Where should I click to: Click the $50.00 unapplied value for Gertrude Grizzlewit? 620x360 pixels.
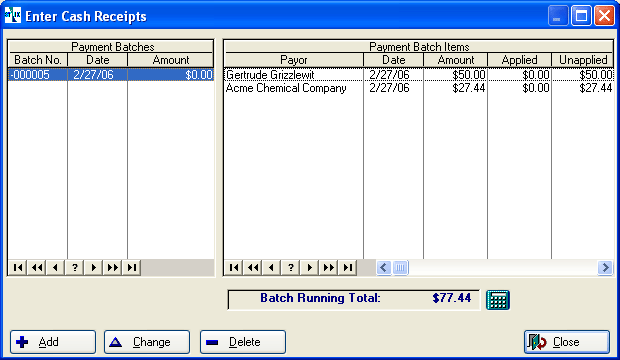point(596,75)
